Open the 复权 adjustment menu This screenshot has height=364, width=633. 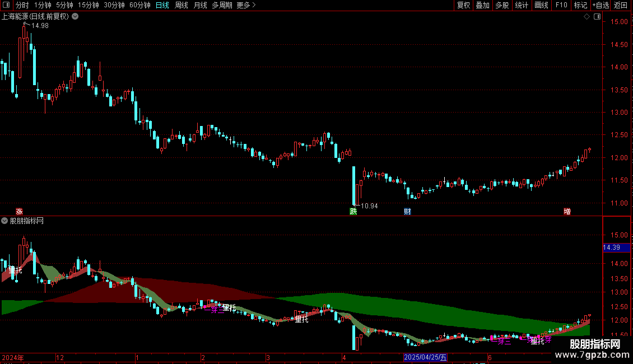coord(463,5)
